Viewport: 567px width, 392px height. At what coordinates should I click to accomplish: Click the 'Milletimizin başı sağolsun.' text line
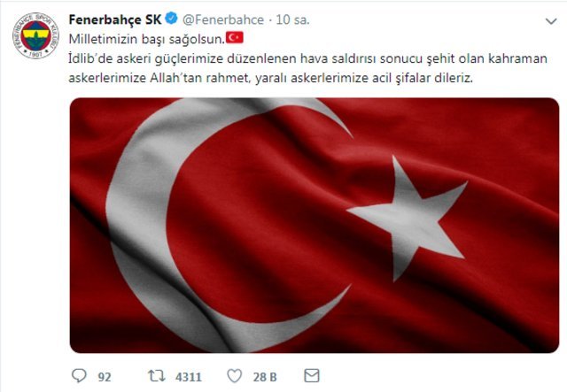pyautogui.click(x=147, y=39)
